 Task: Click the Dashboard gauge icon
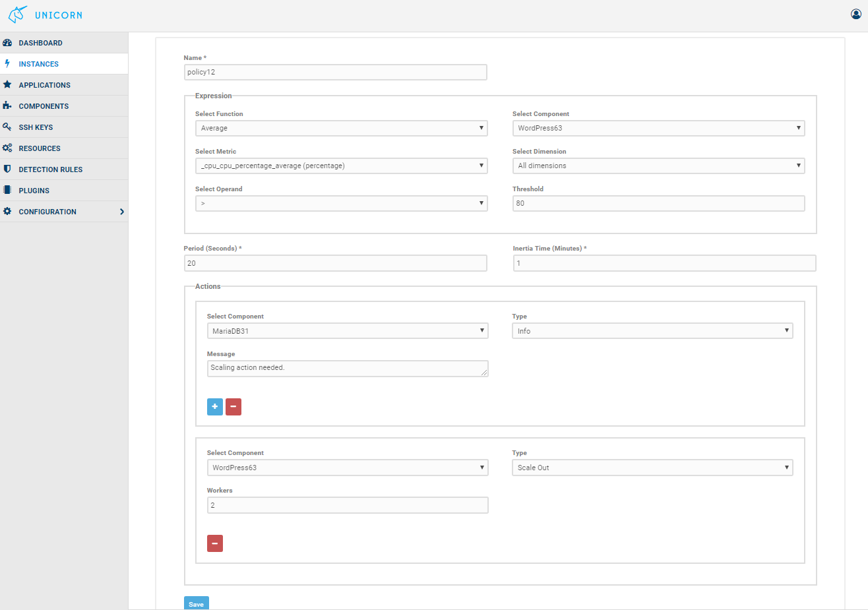[x=7, y=43]
